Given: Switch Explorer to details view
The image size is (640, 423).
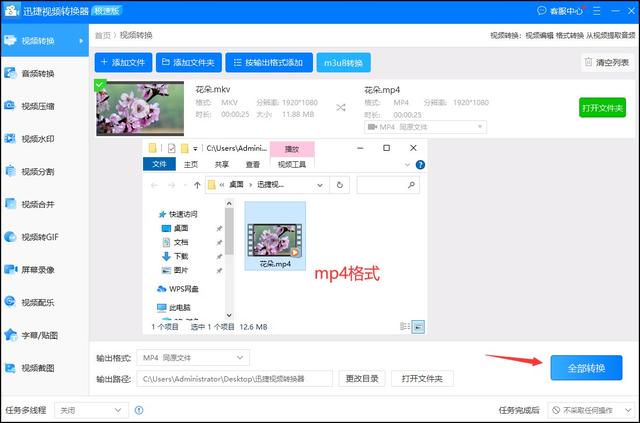Looking at the screenshot, I should 404,326.
